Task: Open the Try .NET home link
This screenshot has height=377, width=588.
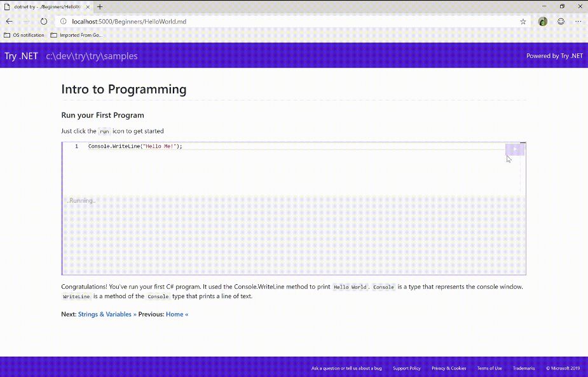Action: 22,56
